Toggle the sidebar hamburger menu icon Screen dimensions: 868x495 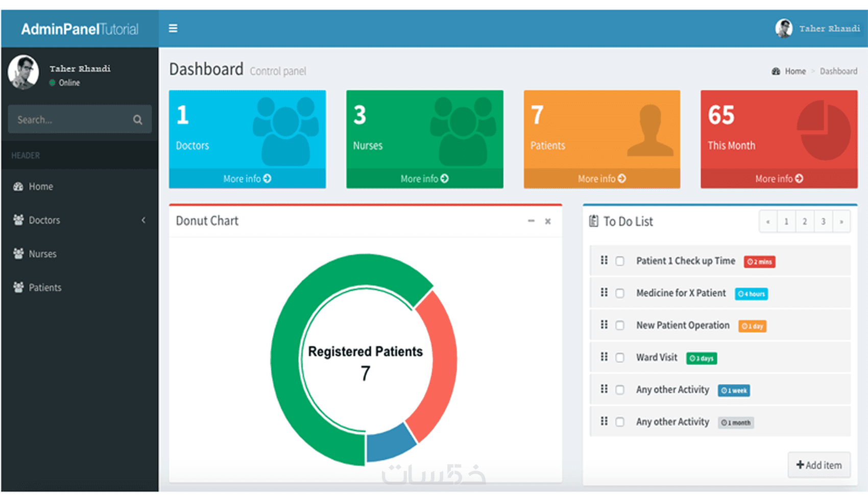point(173,28)
